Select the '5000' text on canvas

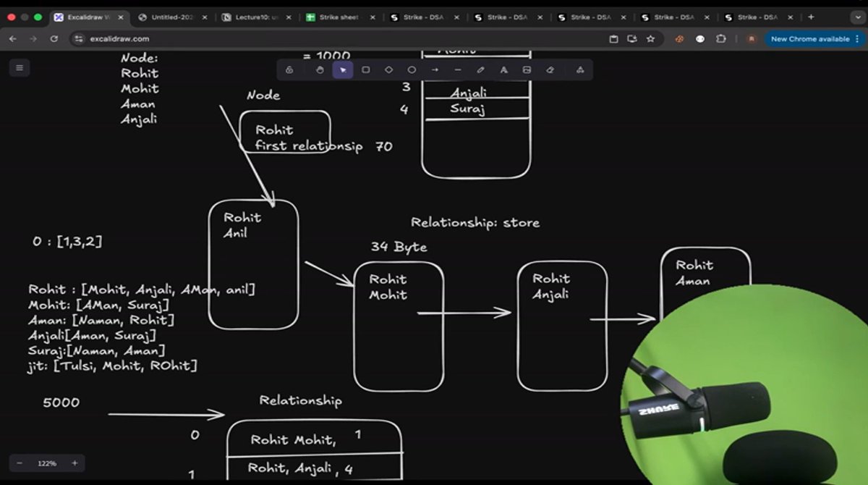click(61, 402)
